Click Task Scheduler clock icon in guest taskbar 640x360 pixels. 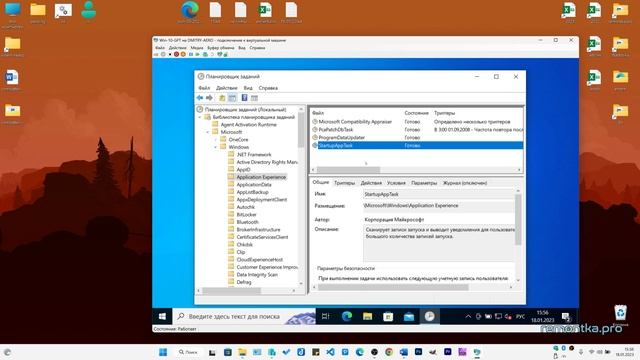pyautogui.click(x=429, y=316)
